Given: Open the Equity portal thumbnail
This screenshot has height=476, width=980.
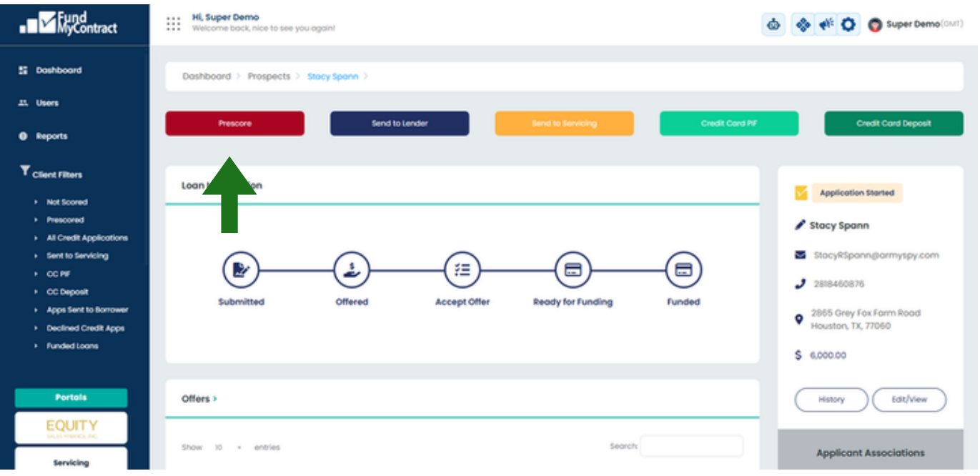Looking at the screenshot, I should (x=71, y=427).
